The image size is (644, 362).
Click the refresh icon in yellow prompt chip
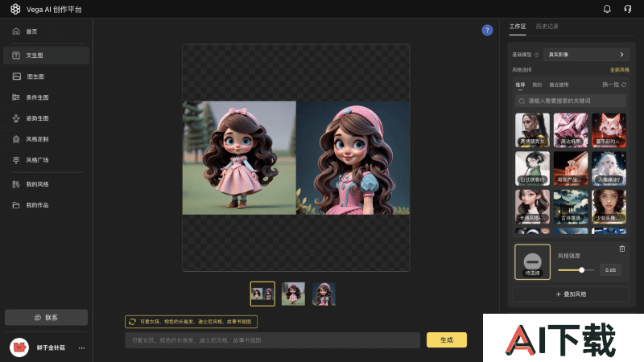click(132, 322)
